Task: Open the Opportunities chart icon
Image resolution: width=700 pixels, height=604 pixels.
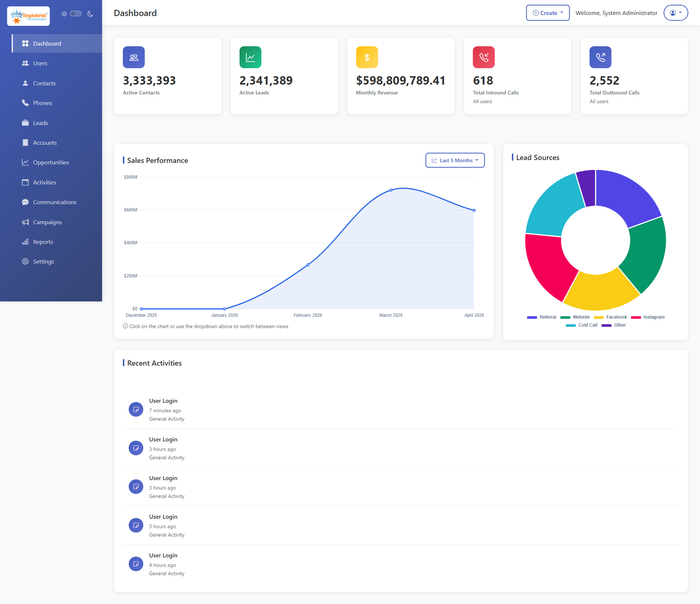Action: 25,162
